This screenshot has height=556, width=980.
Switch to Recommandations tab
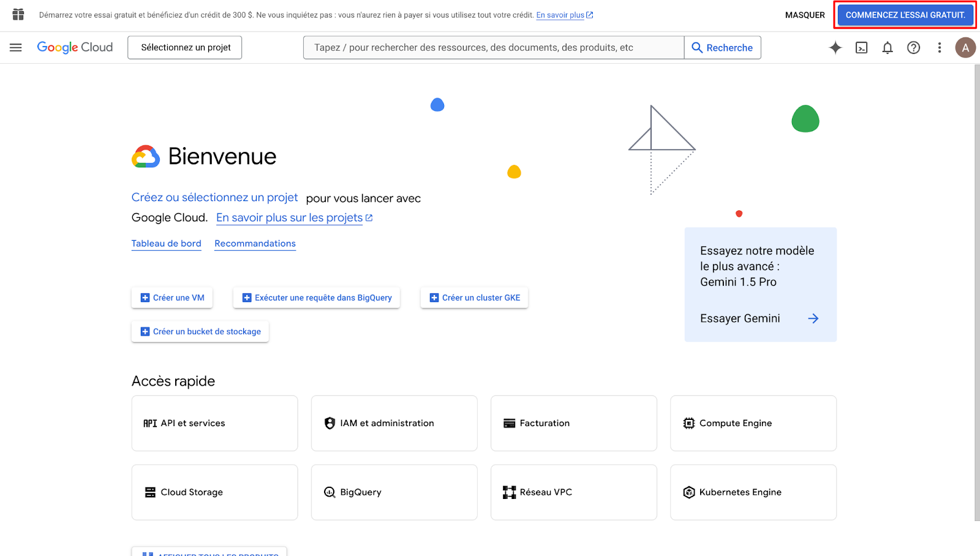255,243
